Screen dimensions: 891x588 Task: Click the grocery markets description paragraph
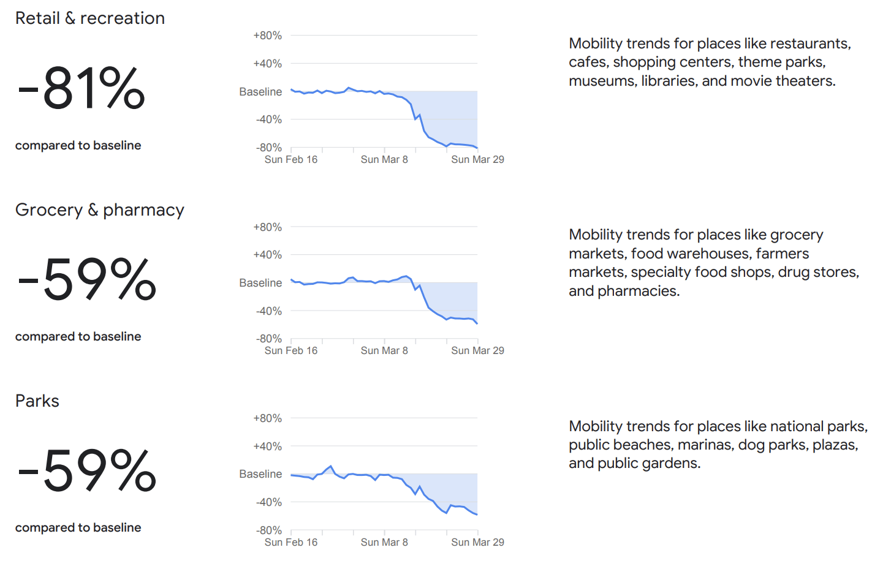coord(713,263)
